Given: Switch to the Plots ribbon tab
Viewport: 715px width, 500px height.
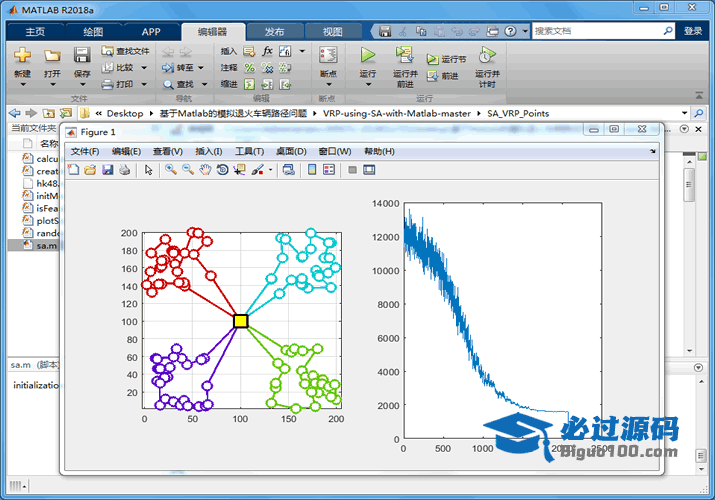Looking at the screenshot, I should pyautogui.click(x=93, y=31).
